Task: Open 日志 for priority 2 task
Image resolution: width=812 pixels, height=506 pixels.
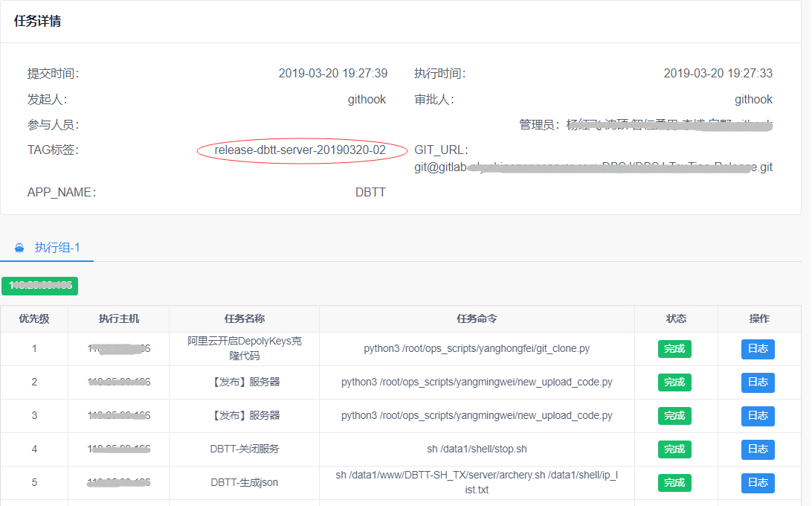Action: [758, 382]
